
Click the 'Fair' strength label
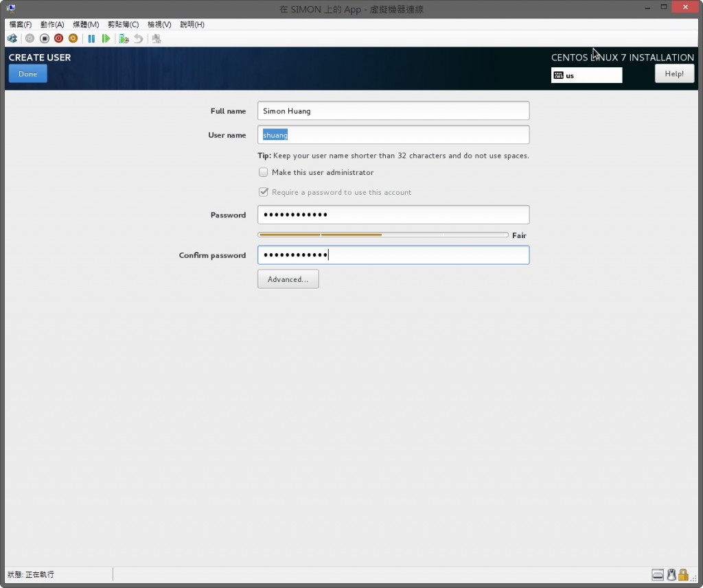[x=519, y=235]
